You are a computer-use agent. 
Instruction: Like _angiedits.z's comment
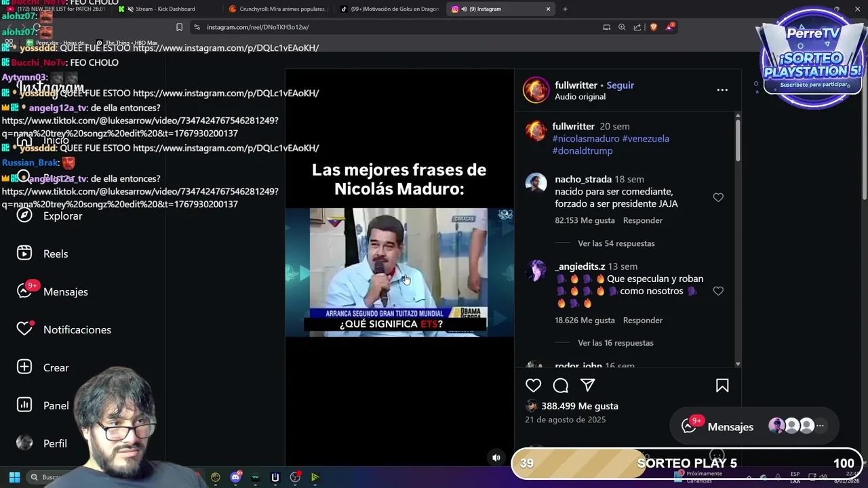point(718,291)
